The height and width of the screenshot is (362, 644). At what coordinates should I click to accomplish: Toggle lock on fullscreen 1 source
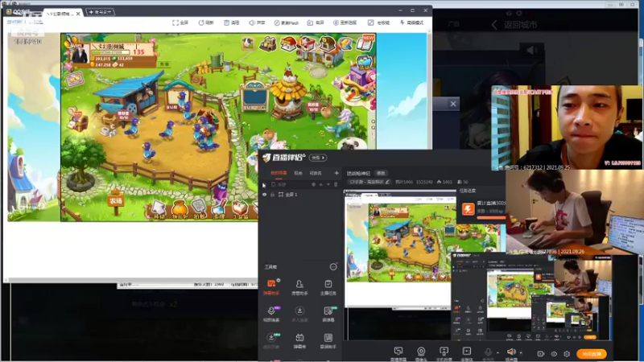[272, 195]
